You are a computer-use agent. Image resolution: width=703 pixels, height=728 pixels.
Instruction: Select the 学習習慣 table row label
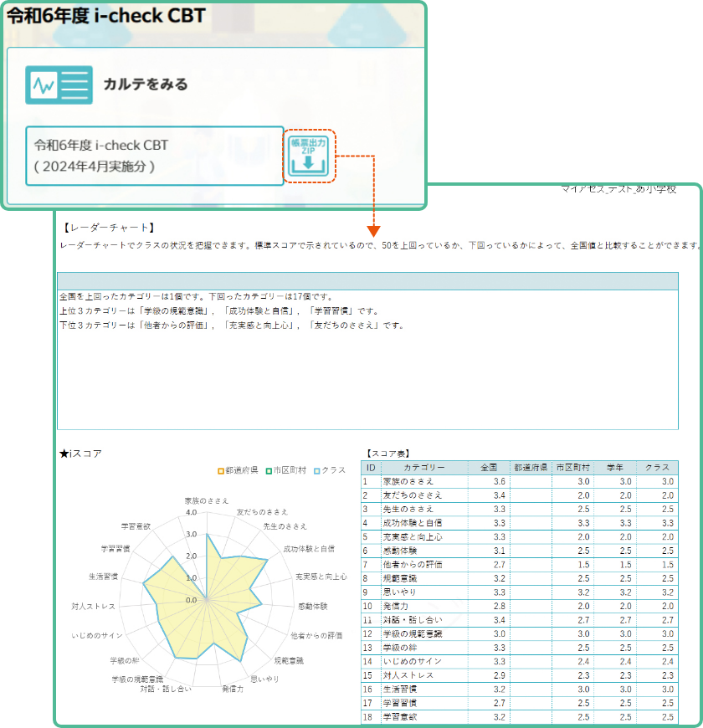(400, 704)
